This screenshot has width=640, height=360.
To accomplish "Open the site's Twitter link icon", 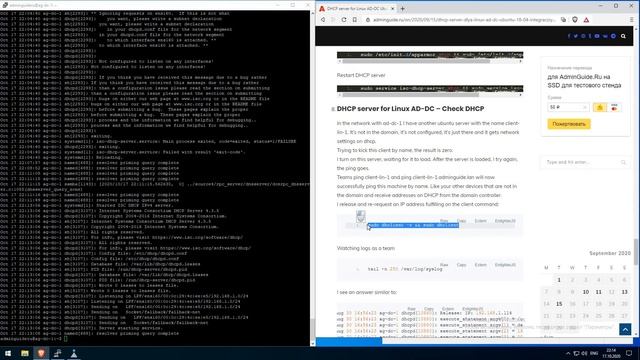I will click(576, 36).
